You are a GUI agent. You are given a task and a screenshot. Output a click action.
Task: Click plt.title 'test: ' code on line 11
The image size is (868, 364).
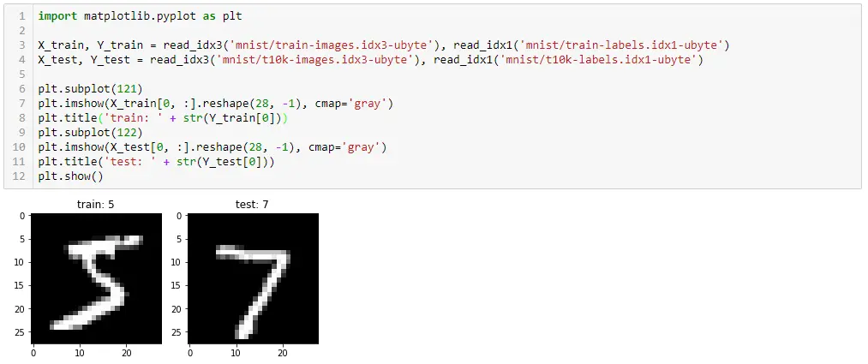pos(157,162)
